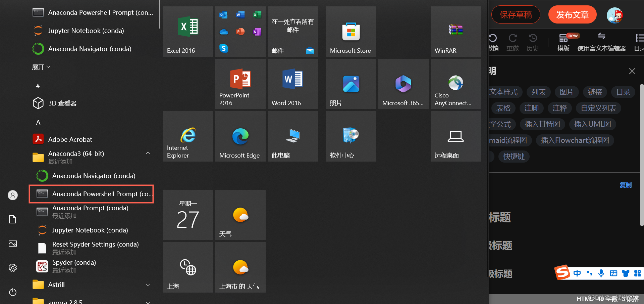Select the 插入甘特图 help tag

[x=542, y=124]
